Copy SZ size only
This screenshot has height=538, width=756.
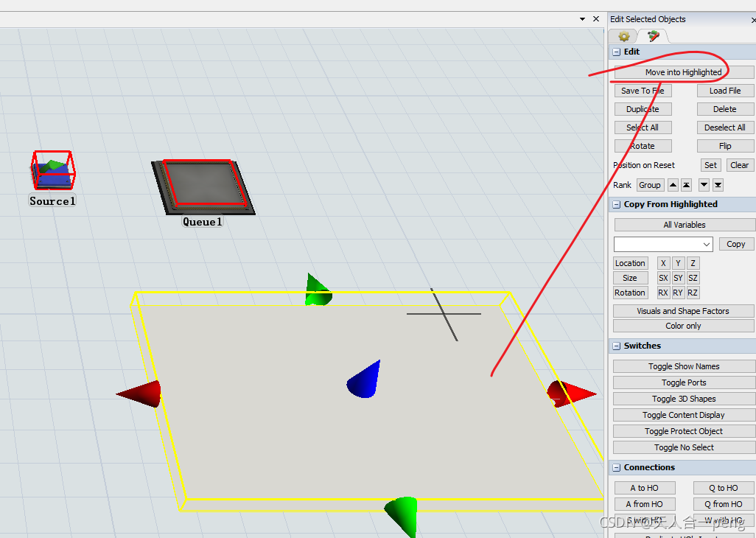click(693, 278)
